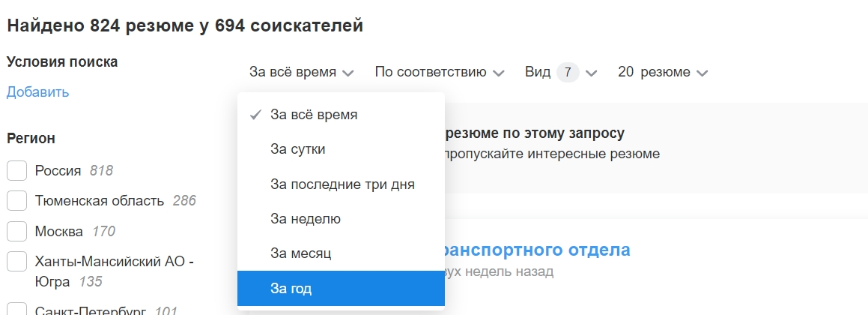Select 'За последние три дня' option
Viewport: 868px width, 315px height.
[341, 184]
